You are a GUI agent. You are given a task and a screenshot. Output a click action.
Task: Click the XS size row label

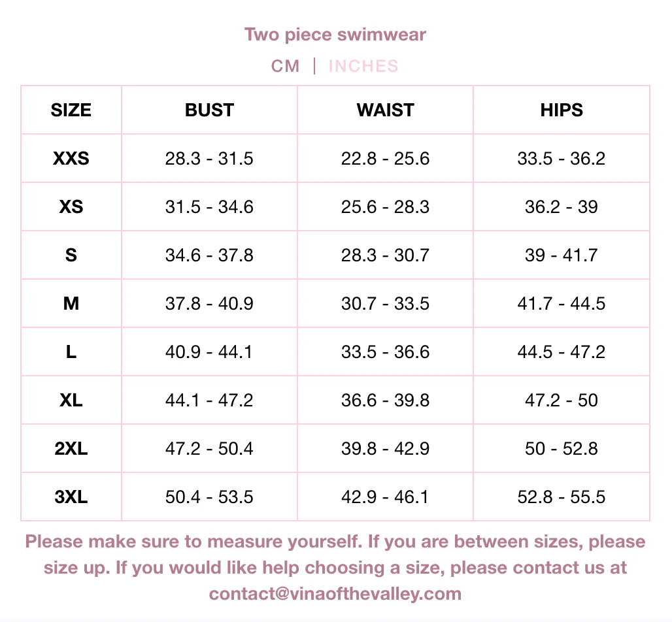point(71,206)
